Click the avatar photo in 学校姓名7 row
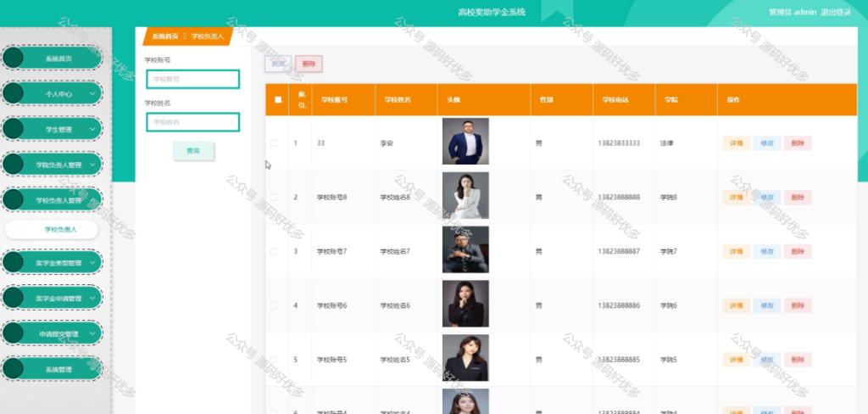This screenshot has height=414, width=868. point(465,249)
